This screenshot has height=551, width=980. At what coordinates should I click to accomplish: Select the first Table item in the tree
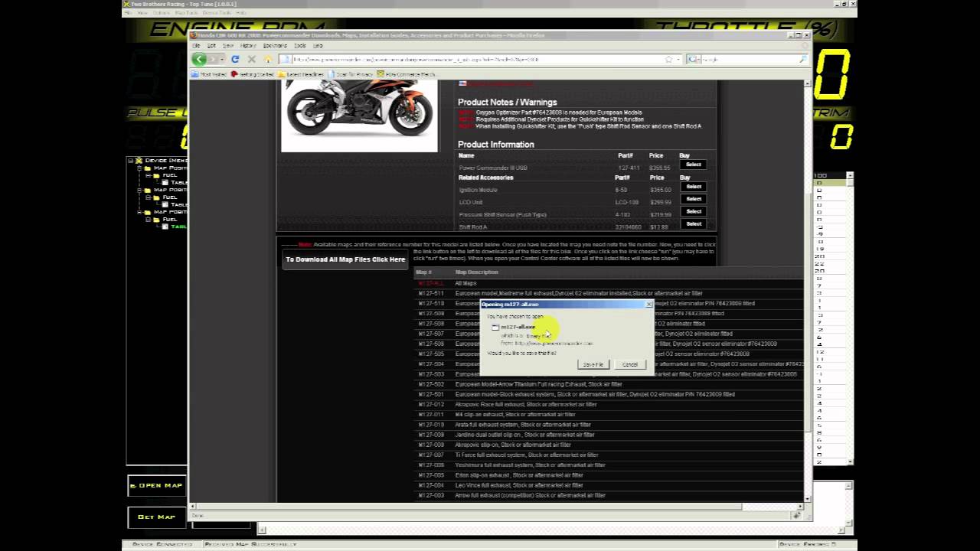(175, 183)
